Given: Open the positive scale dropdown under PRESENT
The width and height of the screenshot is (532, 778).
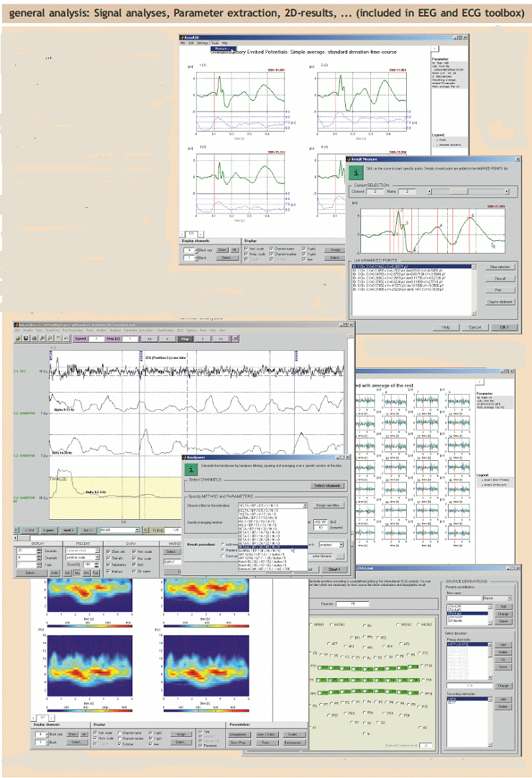Looking at the screenshot, I should click(x=83, y=557).
